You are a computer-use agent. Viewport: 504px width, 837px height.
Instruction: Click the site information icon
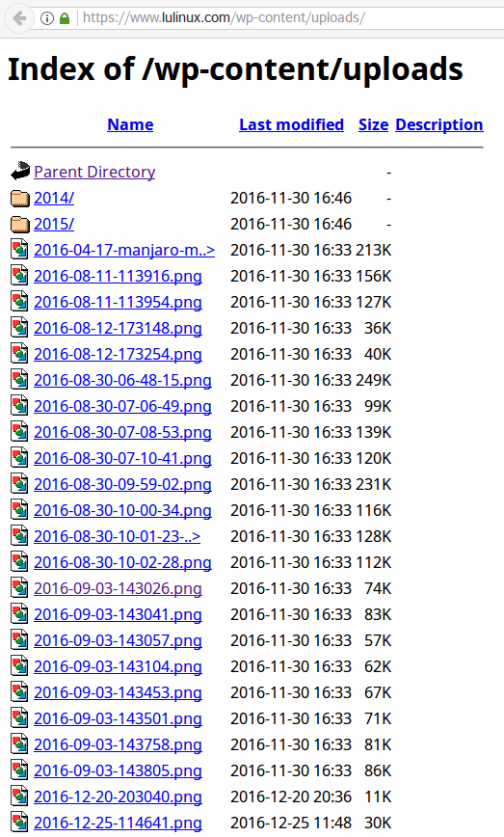click(47, 18)
